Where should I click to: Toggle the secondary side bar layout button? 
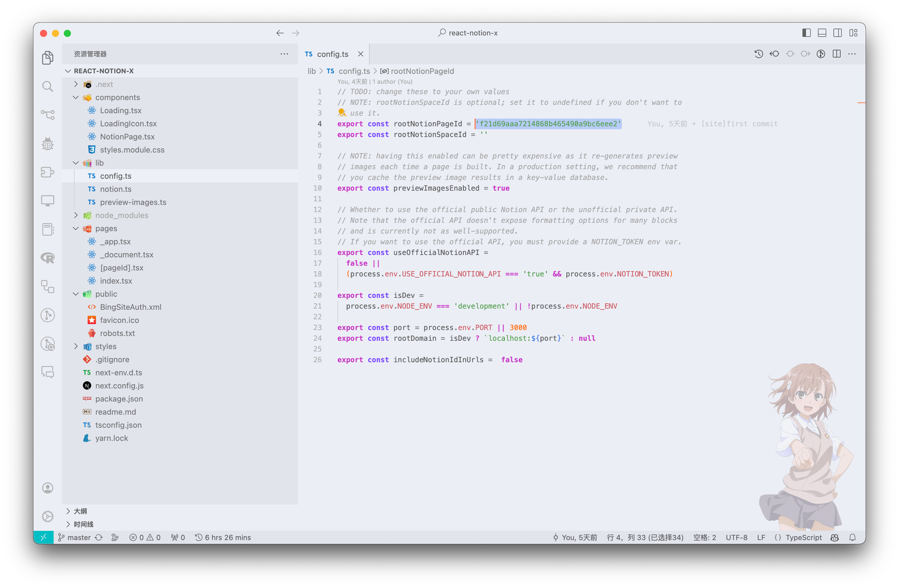pyautogui.click(x=837, y=33)
